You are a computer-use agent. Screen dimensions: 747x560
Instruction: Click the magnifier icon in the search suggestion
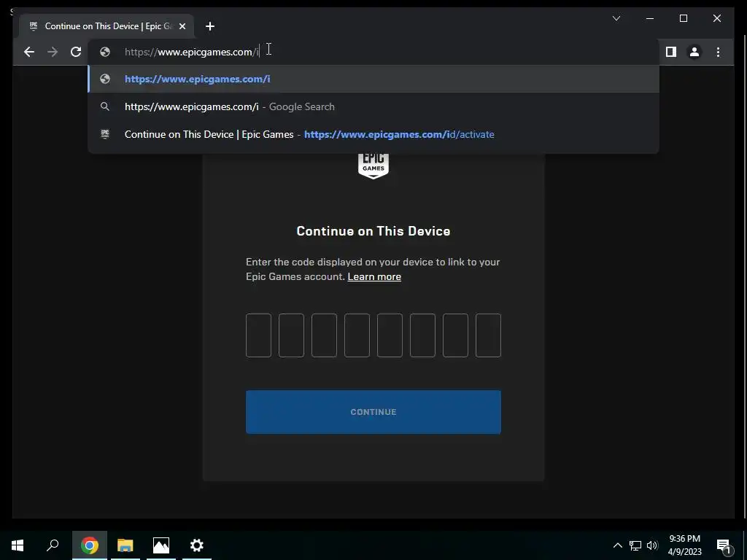(105, 106)
